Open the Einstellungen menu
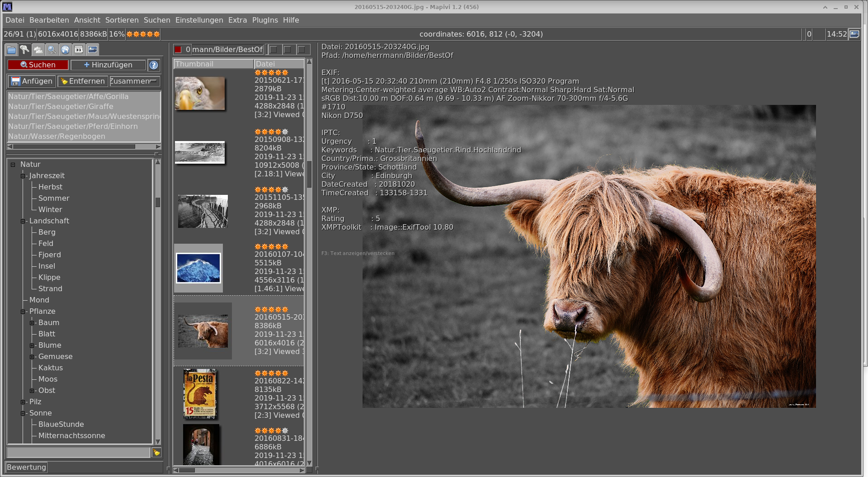The width and height of the screenshot is (868, 477). click(x=199, y=20)
